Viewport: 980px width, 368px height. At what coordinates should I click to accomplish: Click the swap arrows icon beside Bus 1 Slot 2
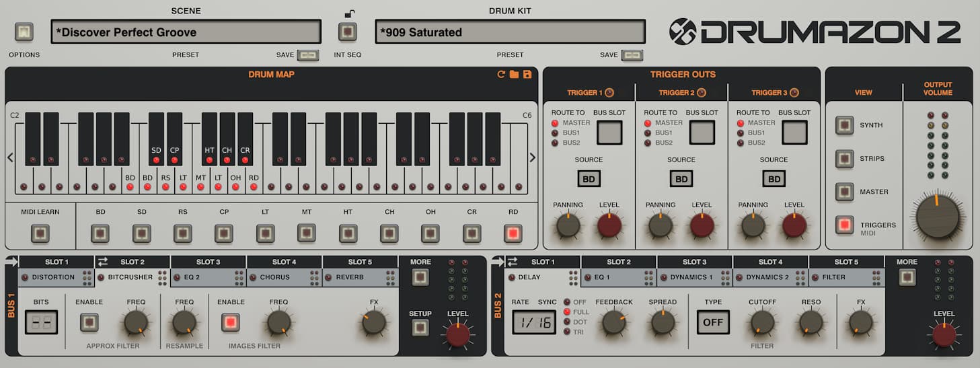[x=103, y=262]
